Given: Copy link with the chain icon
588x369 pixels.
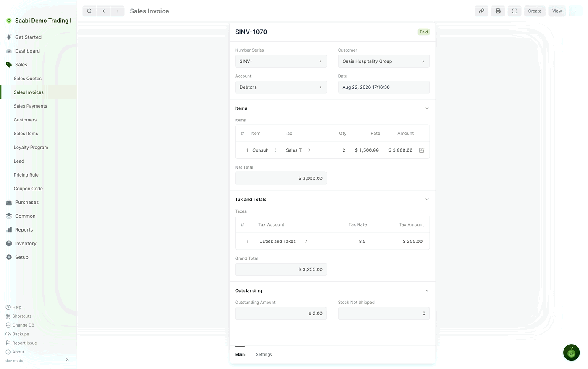Looking at the screenshot, I should pyautogui.click(x=481, y=11).
